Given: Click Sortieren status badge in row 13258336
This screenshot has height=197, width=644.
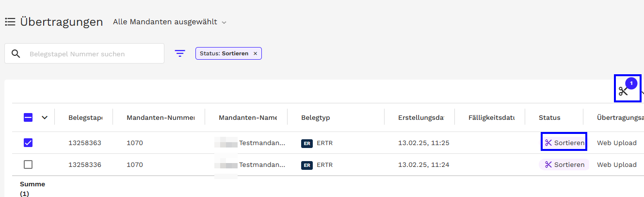Looking at the screenshot, I should click(564, 164).
